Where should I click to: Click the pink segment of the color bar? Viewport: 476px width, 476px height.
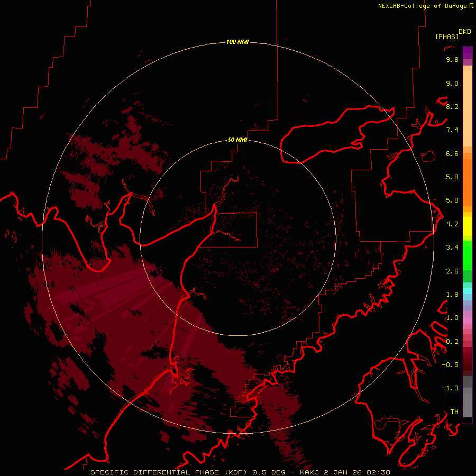pos(467,321)
